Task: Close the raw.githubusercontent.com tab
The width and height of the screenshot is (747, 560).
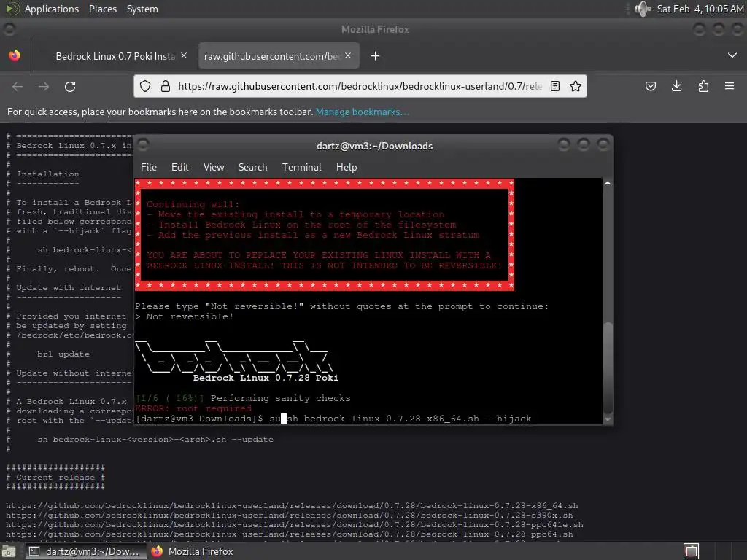Action: (348, 55)
